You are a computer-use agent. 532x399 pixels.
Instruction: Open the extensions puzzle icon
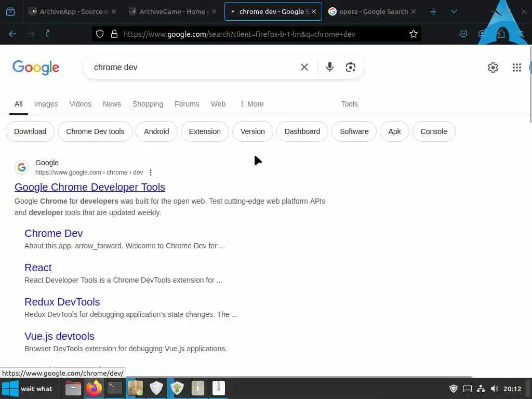[x=501, y=34]
